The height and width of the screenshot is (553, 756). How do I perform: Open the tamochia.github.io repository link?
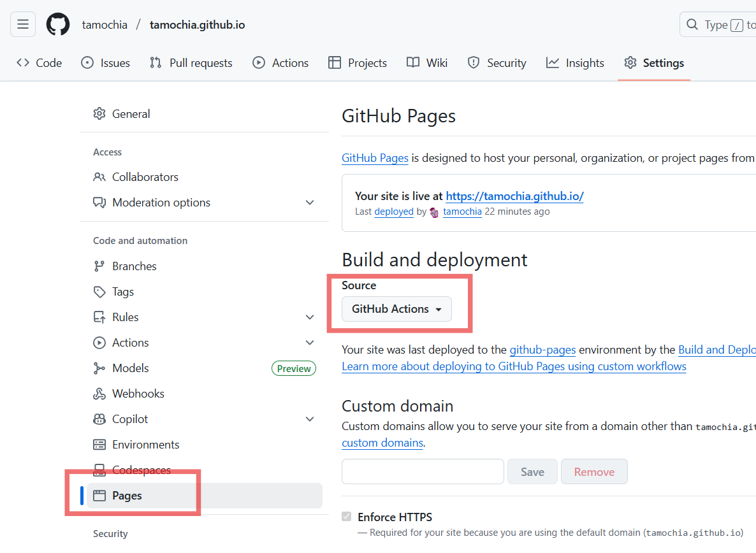coord(197,25)
